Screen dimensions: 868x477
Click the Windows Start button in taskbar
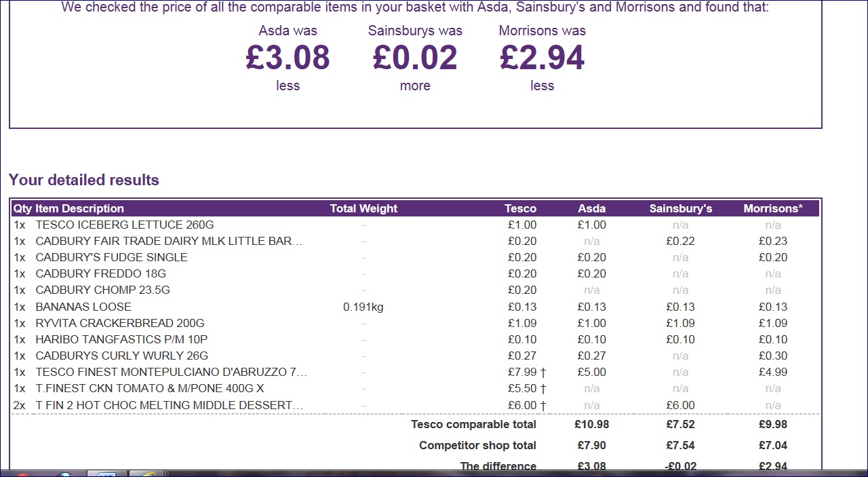click(22, 474)
